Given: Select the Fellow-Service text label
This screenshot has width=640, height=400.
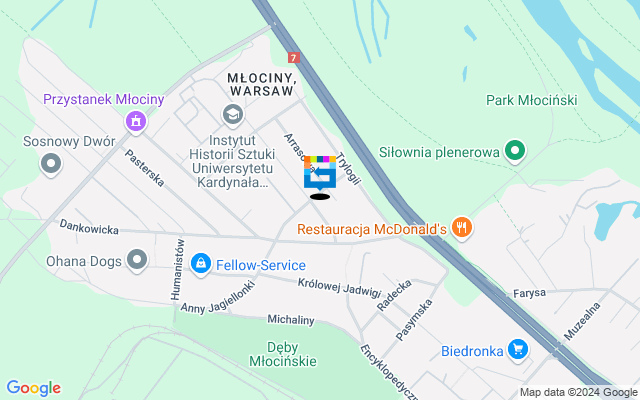Looking at the screenshot, I should [261, 265].
